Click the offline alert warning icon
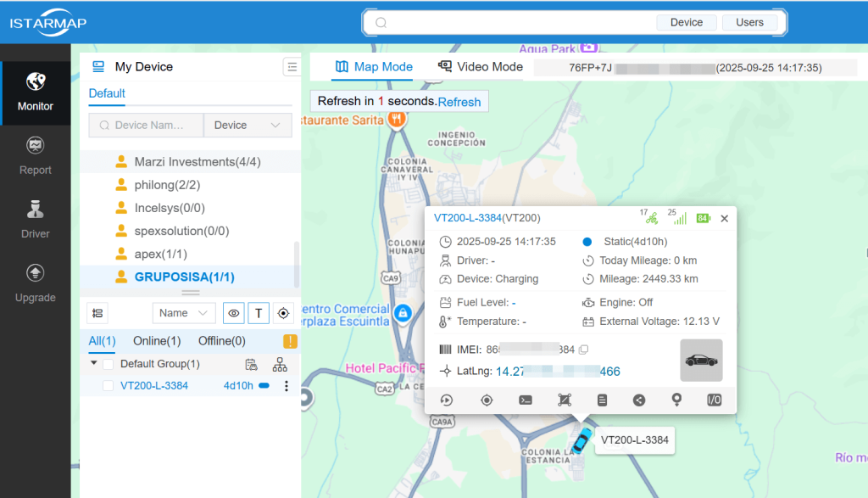Viewport: 868px width, 498px height. tap(290, 341)
